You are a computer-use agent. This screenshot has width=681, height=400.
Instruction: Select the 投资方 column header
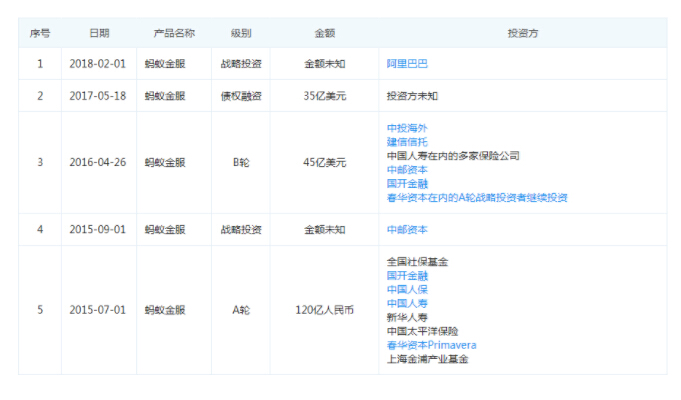[522, 33]
